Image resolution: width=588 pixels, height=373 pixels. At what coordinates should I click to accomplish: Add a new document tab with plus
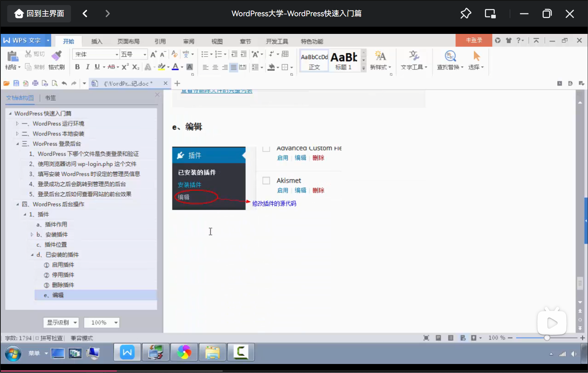[x=177, y=84]
